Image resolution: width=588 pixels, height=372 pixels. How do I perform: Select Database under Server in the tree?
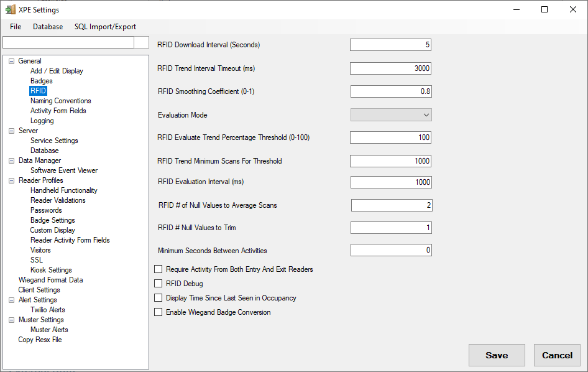tap(44, 151)
